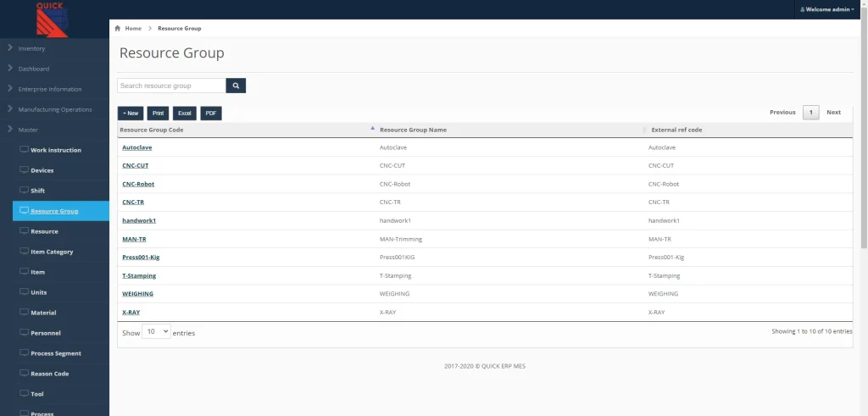This screenshot has width=868, height=416.
Task: Click the magnifier search button
Action: tap(236, 86)
